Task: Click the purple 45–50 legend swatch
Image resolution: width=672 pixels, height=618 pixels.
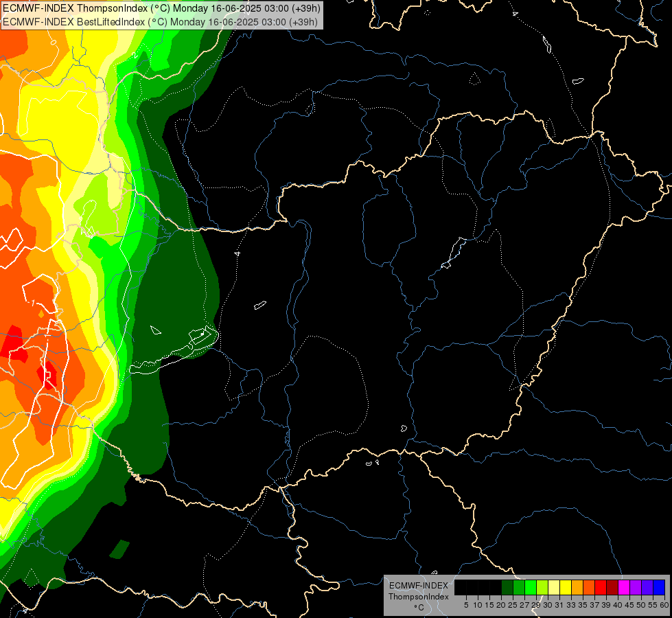Action: 636,588
